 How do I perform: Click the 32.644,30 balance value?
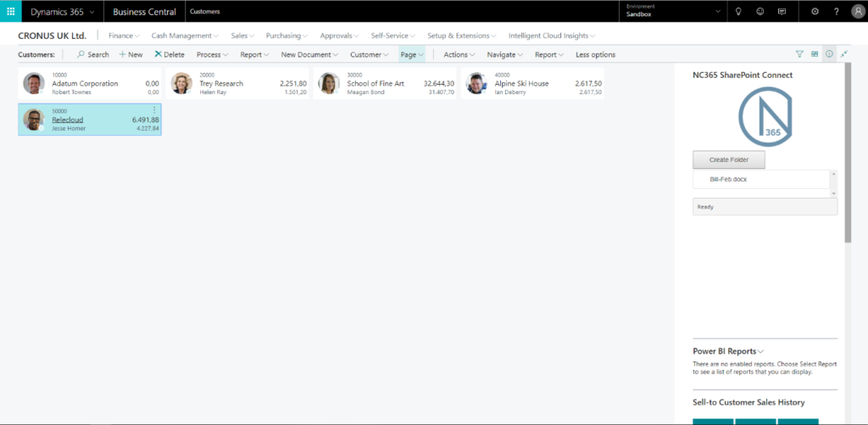439,84
